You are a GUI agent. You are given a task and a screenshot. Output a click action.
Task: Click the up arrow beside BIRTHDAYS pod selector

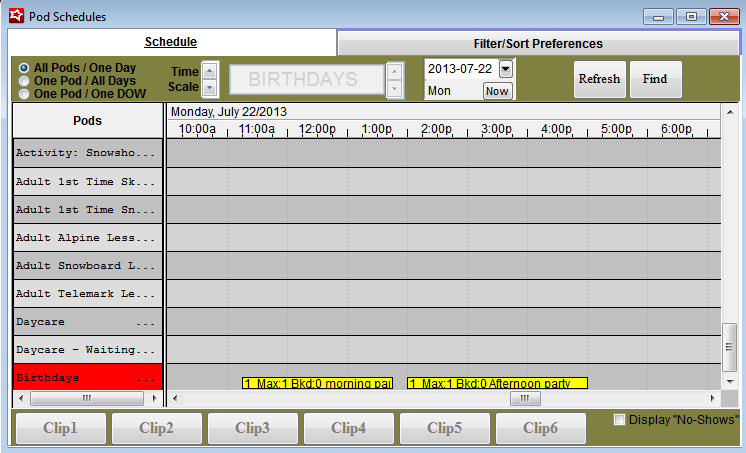click(394, 72)
